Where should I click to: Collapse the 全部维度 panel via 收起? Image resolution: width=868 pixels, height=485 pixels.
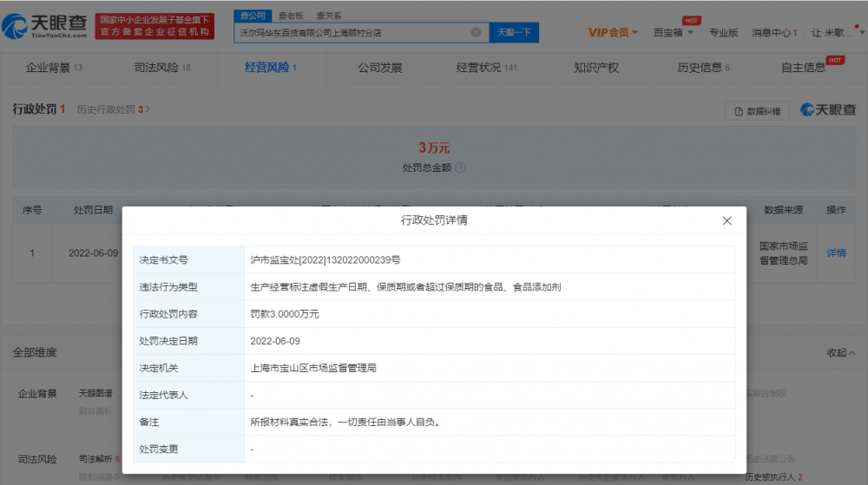pos(841,353)
